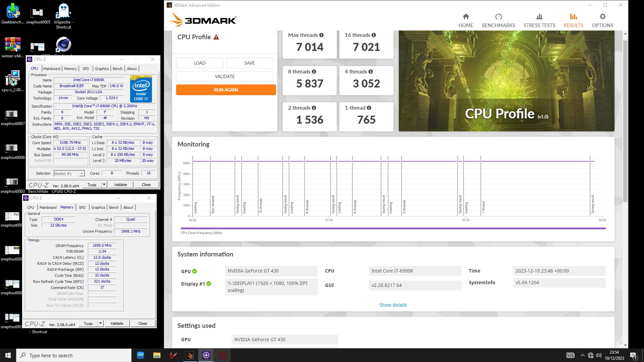Click the GPU field NVIDIA GeForce GT 430

pos(271,271)
